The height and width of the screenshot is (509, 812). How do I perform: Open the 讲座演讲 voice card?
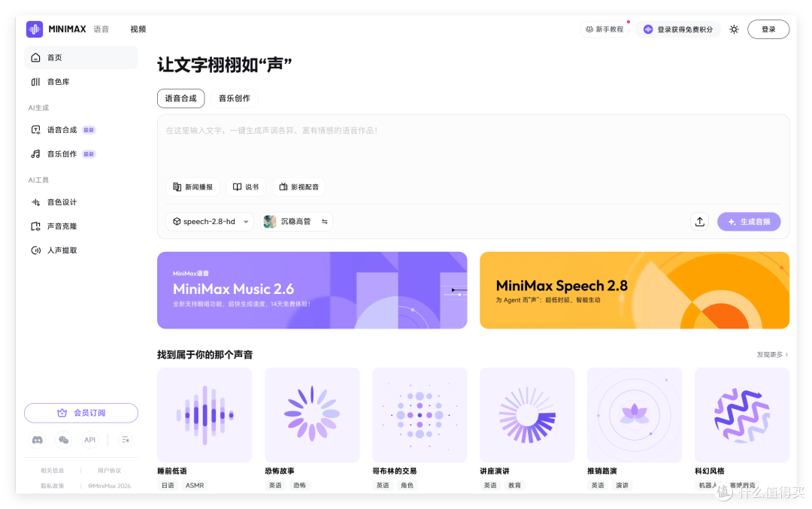point(527,415)
